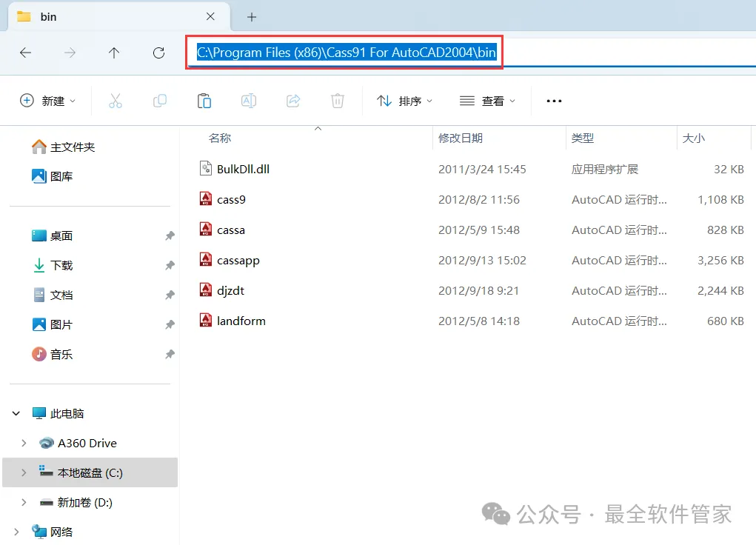The image size is (756, 545).
Task: Unpin 下载 using its pin icon
Action: (170, 265)
